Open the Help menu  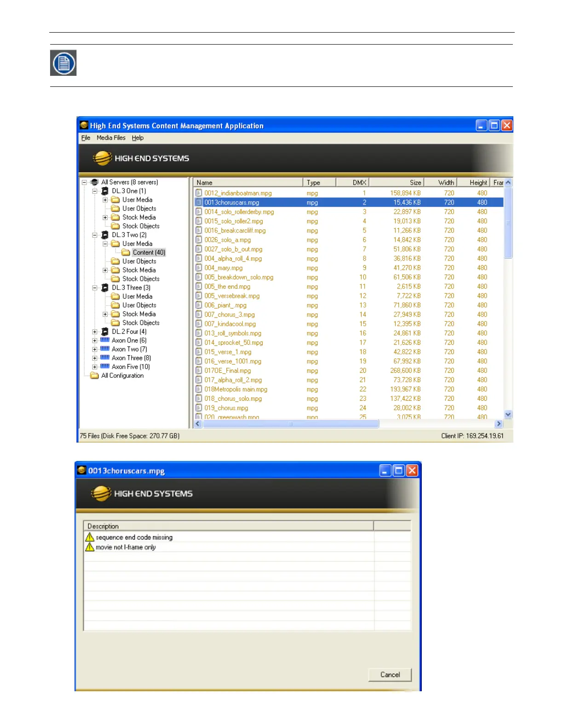[138, 138]
